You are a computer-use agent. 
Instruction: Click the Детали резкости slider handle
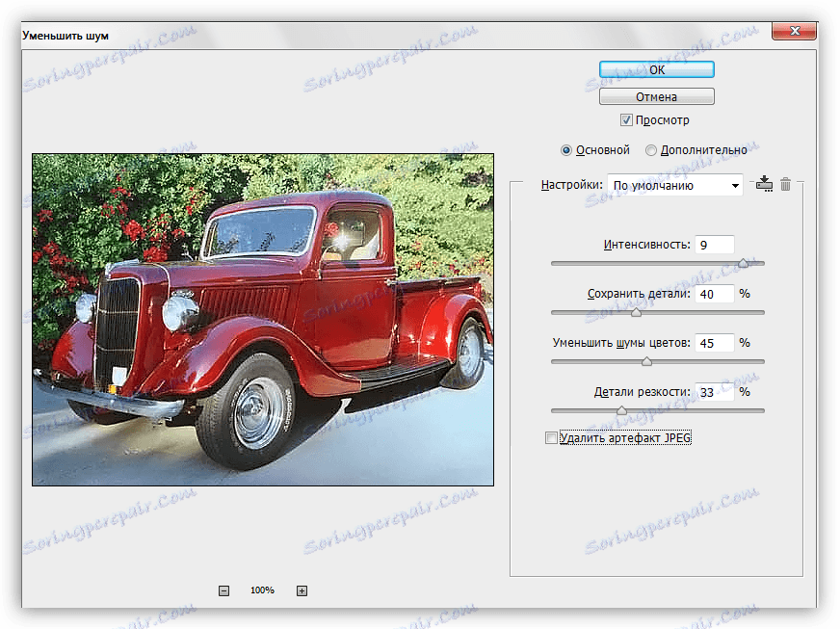click(621, 410)
